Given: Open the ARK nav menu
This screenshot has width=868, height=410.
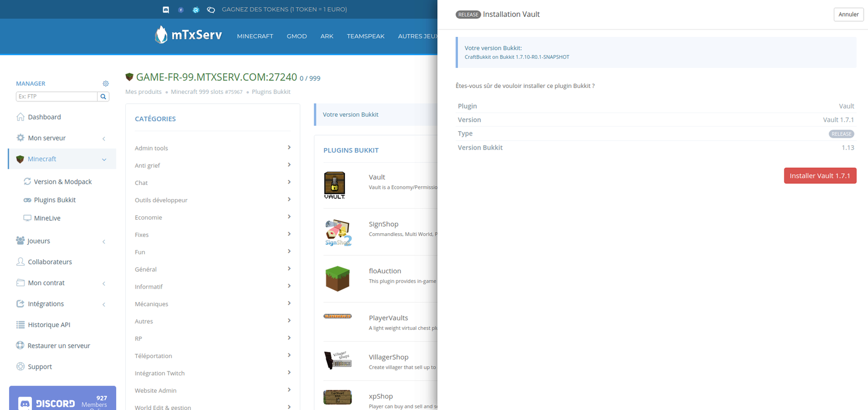Looking at the screenshot, I should coord(327,36).
